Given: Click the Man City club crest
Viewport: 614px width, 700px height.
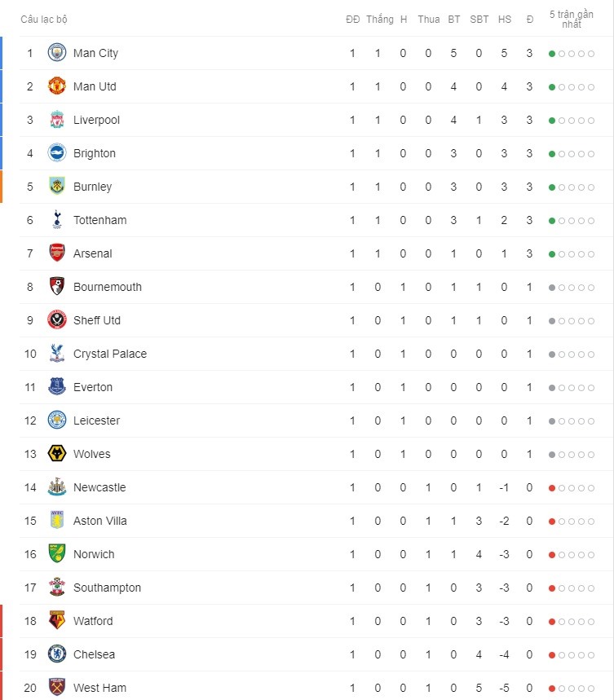Looking at the screenshot, I should pos(57,53).
